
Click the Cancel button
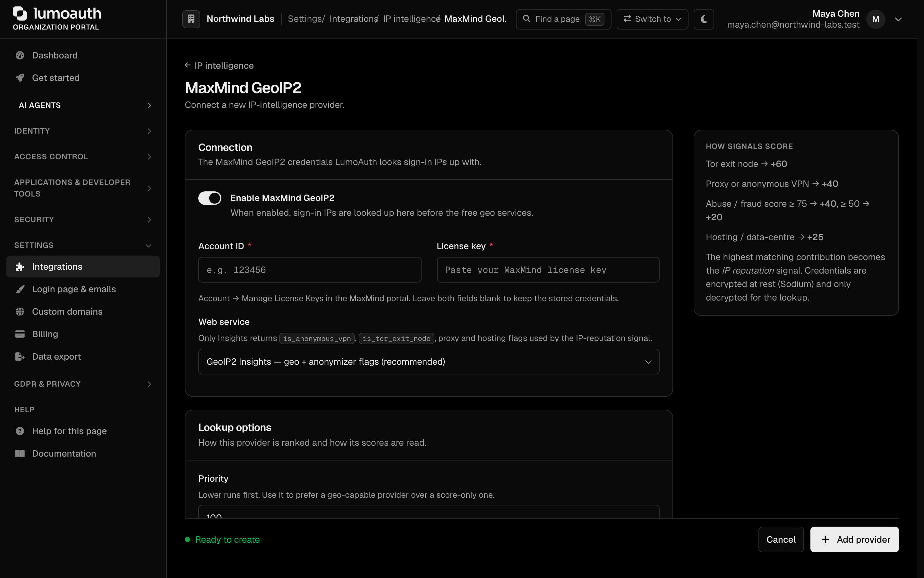click(781, 539)
